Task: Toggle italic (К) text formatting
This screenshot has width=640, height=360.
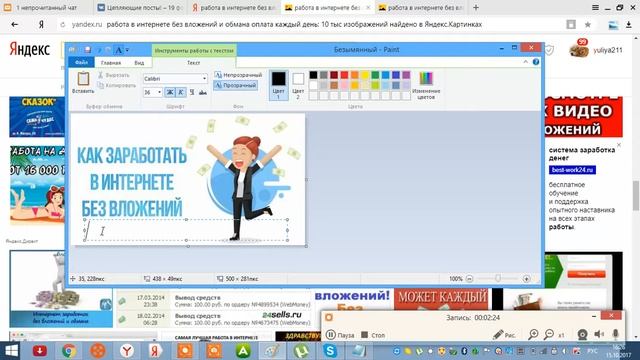Action: pyautogui.click(x=180, y=92)
